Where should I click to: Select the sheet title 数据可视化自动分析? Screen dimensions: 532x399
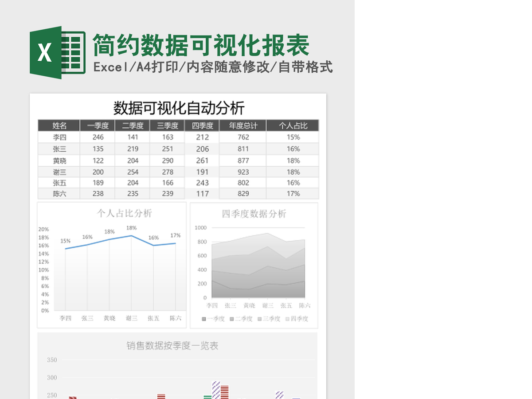pyautogui.click(x=179, y=108)
